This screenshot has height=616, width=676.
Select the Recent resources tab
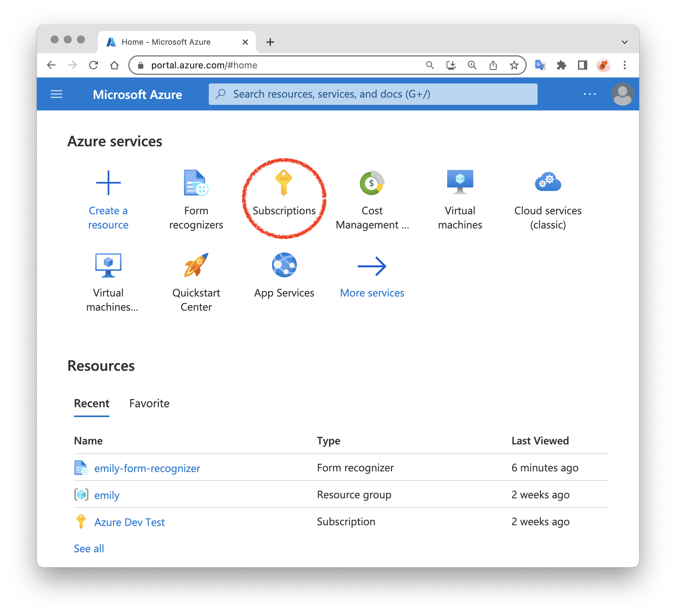(91, 403)
